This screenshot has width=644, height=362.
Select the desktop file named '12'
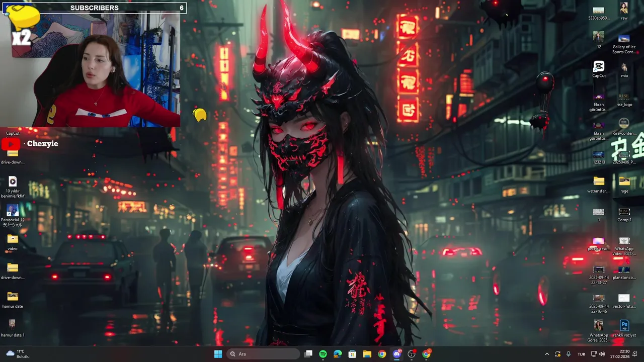point(599,40)
